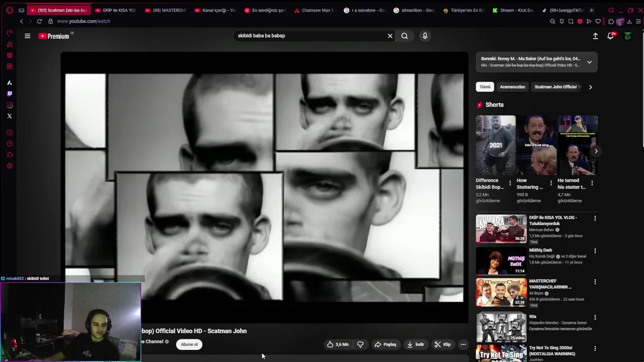Open the Opera GX main menu logo
The height and width of the screenshot is (362, 644).
tap(10, 10)
